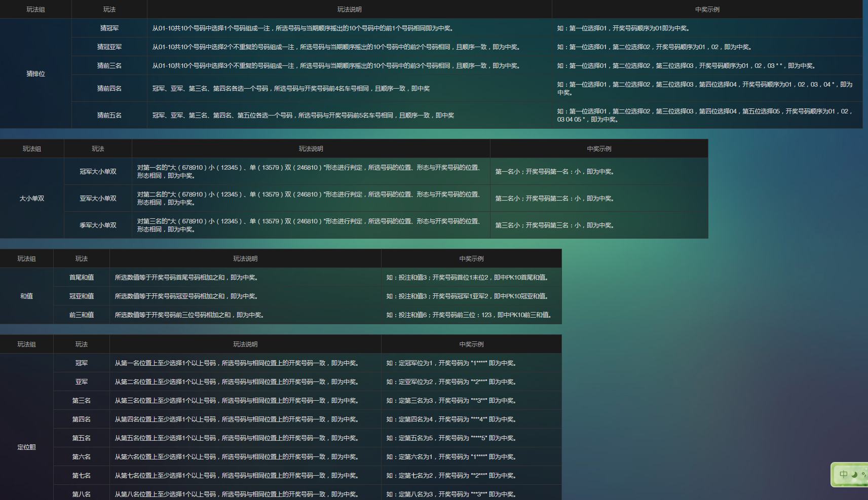This screenshot has height=500, width=868.
Task: Select the "季军大小单双" cell
Action: click(98, 225)
